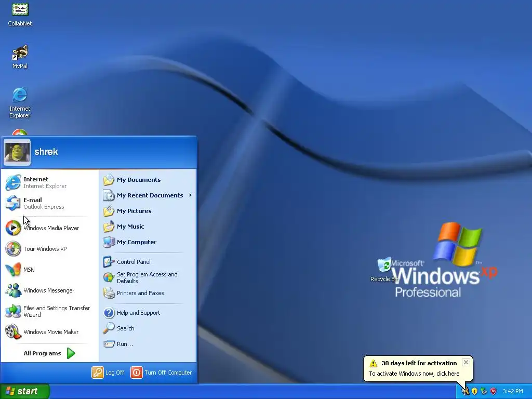Screen dimensions: 532x399
Task: Click '30 days left for activation' text
Action: [419, 363]
